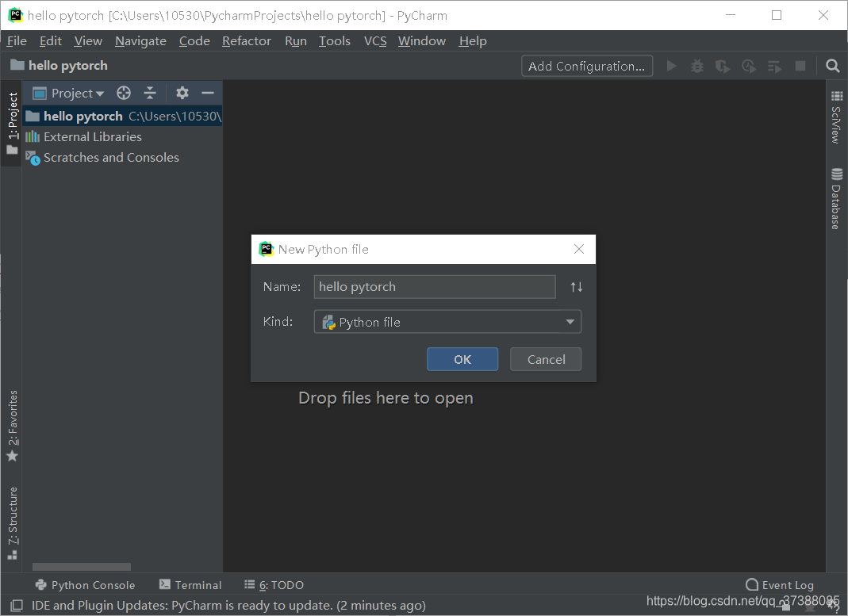Click IDE and Plugin Updates status message
This screenshot has height=616, width=848.
pyautogui.click(x=228, y=605)
